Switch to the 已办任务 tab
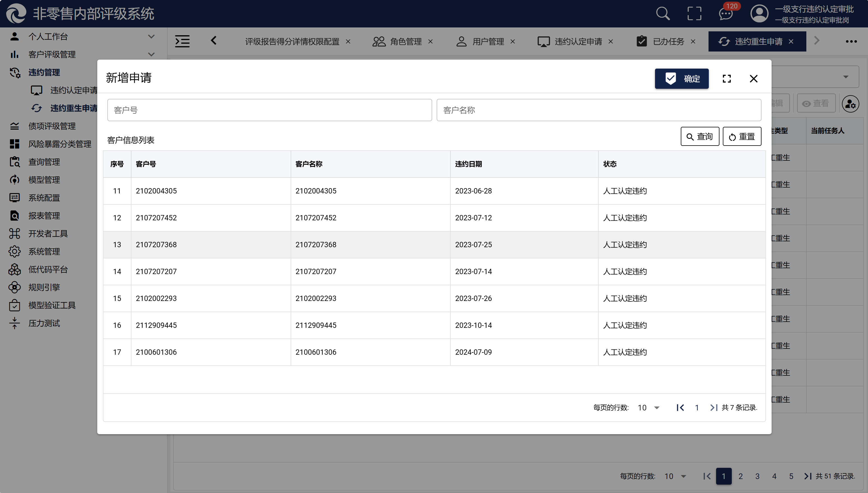 pos(668,41)
